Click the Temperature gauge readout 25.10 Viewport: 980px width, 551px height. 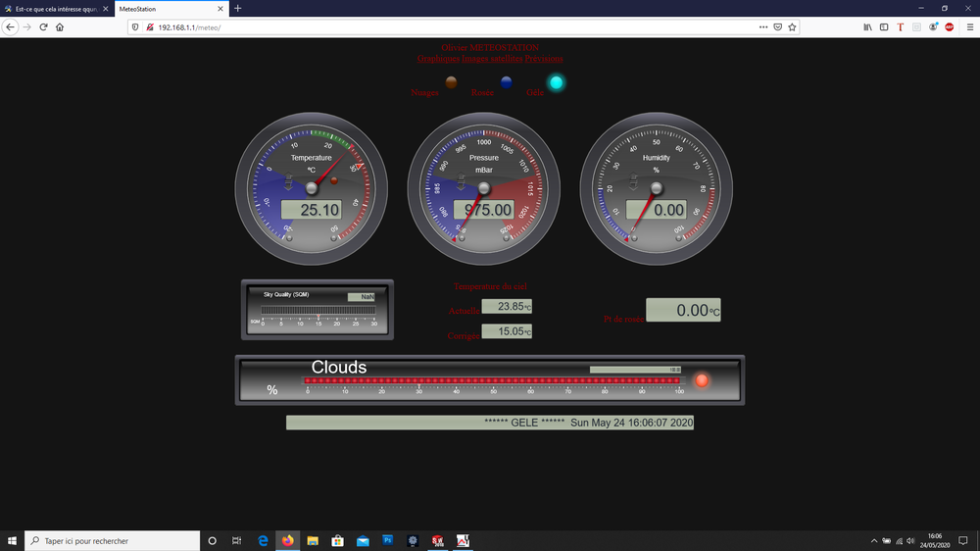click(312, 210)
